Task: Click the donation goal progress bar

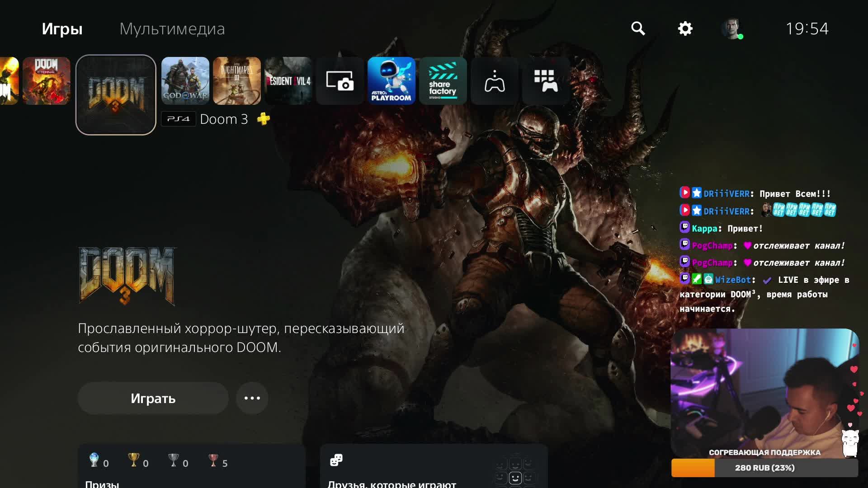Action: [764, 468]
